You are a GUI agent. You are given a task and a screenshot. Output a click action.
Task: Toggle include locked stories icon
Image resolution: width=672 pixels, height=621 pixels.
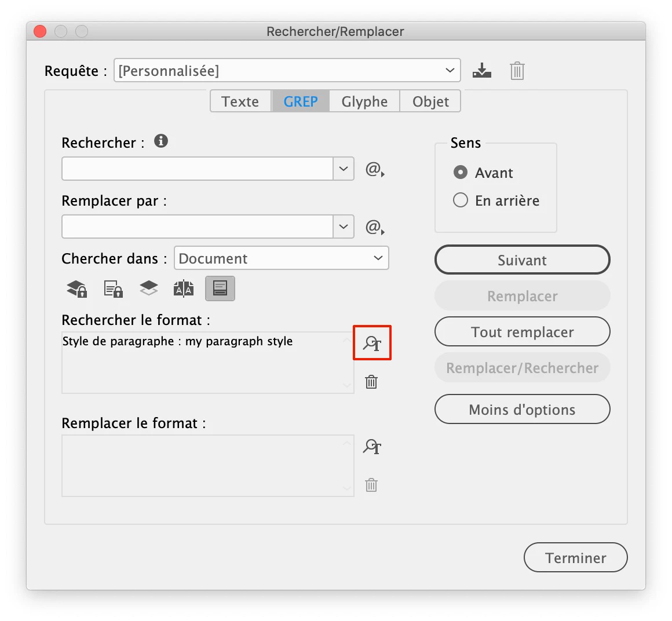tap(113, 288)
